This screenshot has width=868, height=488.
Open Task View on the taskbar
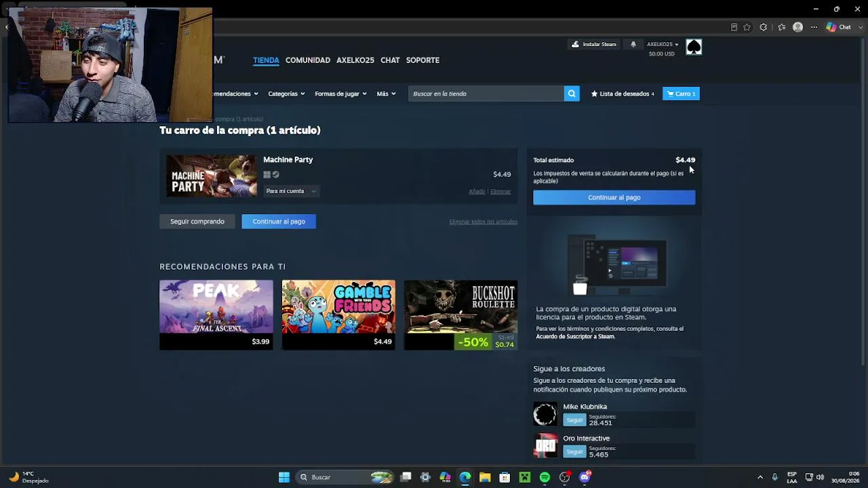pyautogui.click(x=406, y=477)
